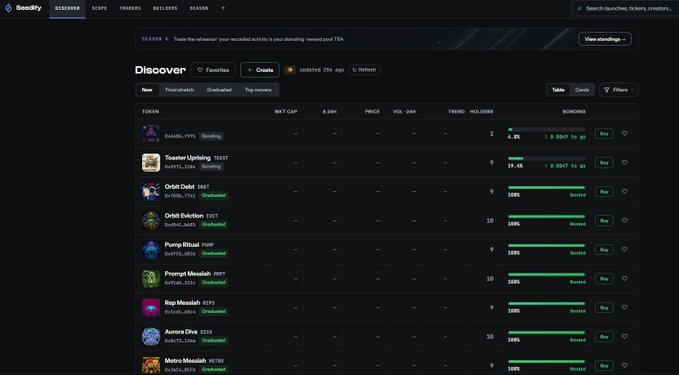
Task: Open Aurora Diva token avatar
Action: coord(151,336)
